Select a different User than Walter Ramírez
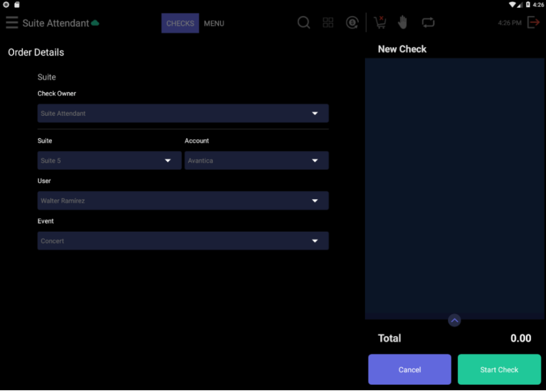Screen dimensions: 546x392 183,200
